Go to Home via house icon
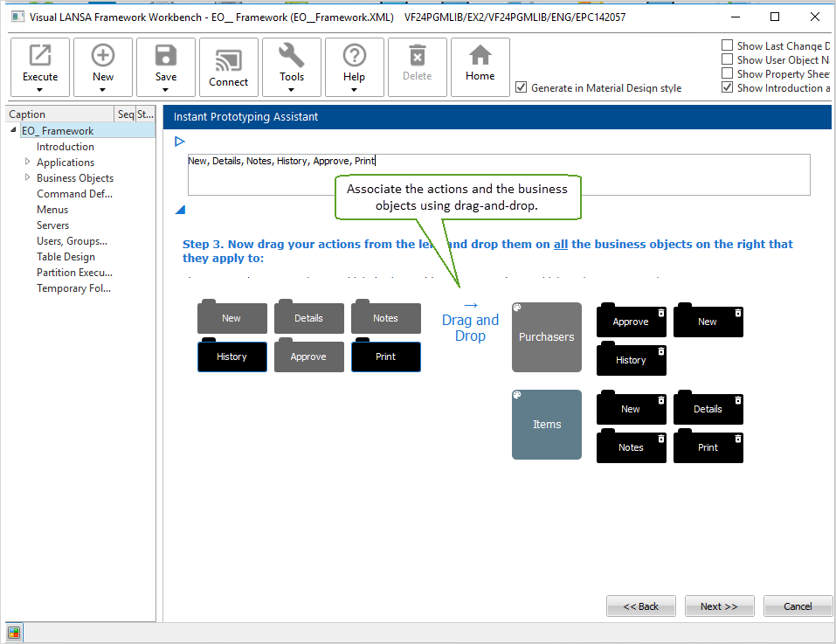 [480, 58]
